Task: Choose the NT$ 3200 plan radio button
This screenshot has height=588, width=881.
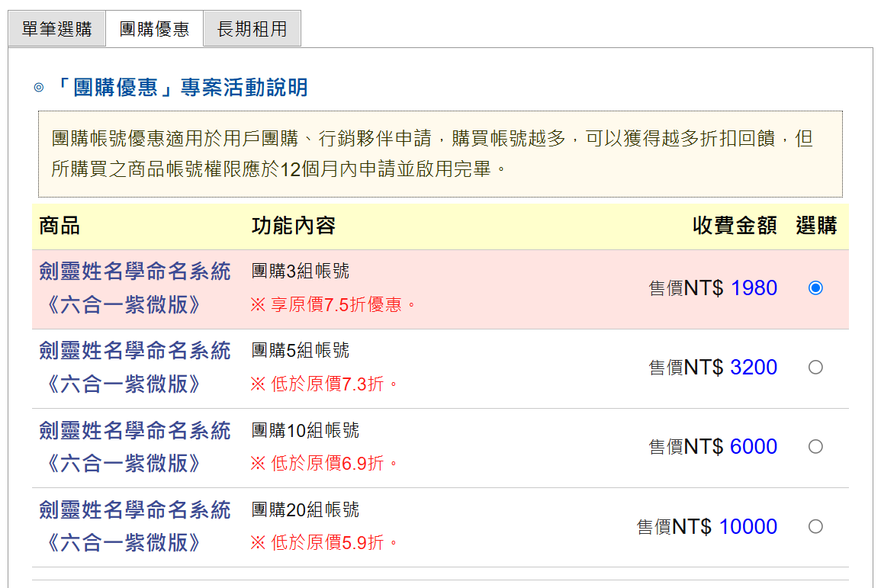Action: (815, 368)
